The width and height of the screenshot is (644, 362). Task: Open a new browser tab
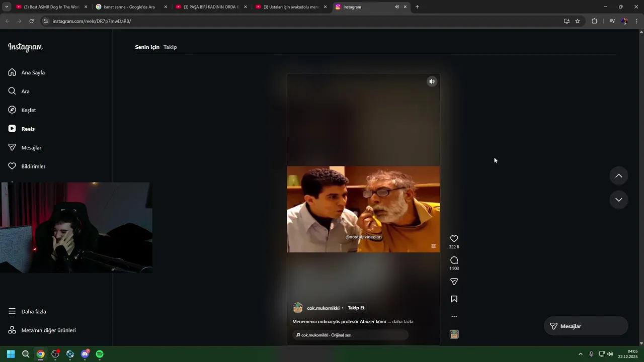(417, 7)
